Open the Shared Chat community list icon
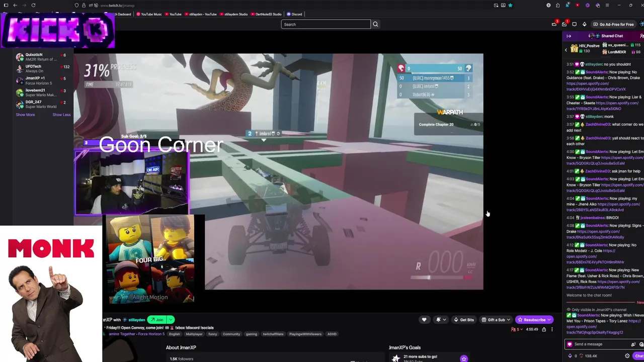The image size is (644, 362). (642, 36)
